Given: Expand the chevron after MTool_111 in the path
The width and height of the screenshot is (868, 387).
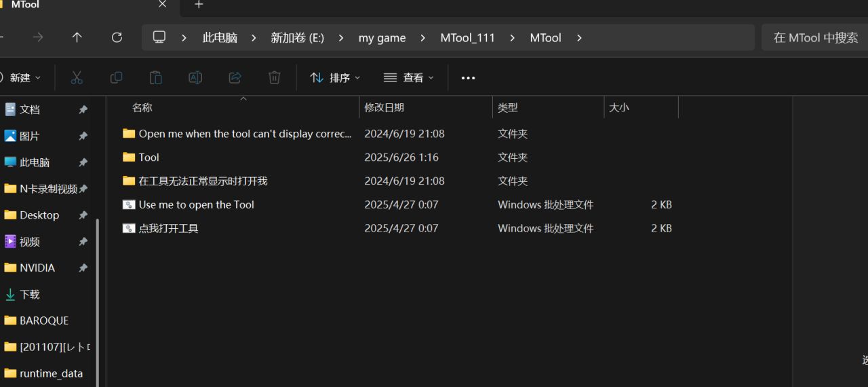Looking at the screenshot, I should coord(513,38).
